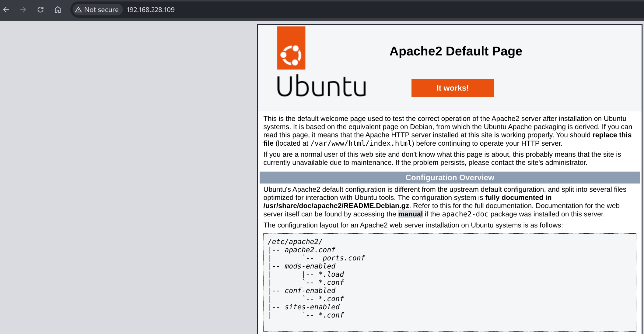Click the Not secure warning triangle
644x334 pixels.
click(x=79, y=10)
